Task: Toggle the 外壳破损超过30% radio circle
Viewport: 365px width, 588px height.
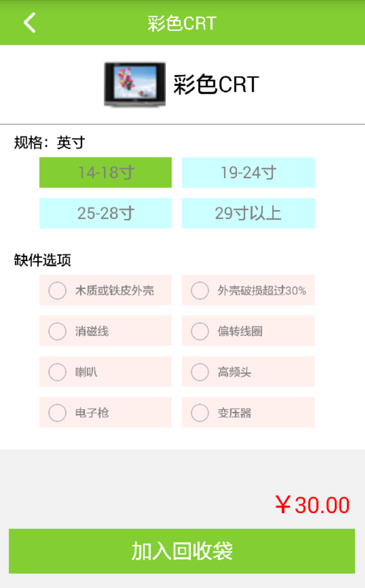Action: click(200, 290)
